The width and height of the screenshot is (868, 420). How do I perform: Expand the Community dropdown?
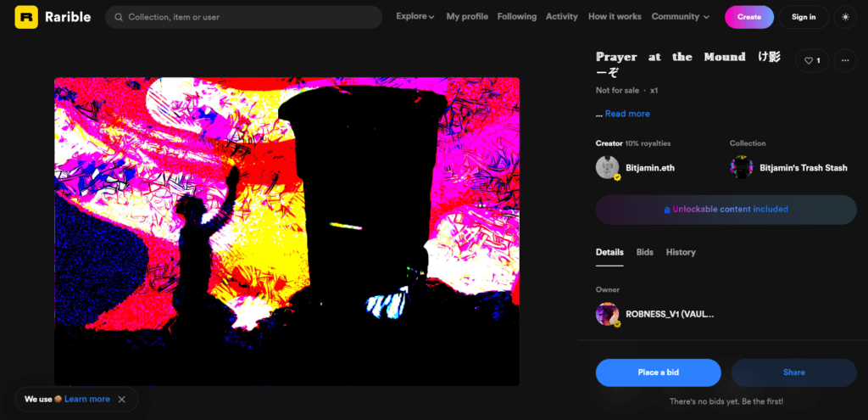tap(681, 17)
